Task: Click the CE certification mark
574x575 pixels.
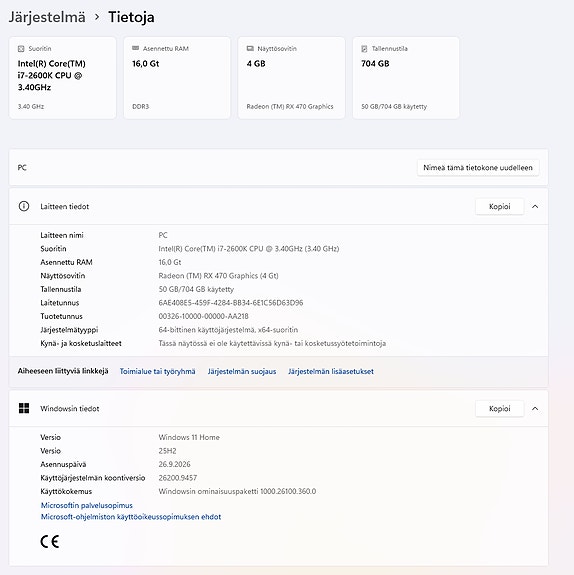Action: pyautogui.click(x=50, y=542)
